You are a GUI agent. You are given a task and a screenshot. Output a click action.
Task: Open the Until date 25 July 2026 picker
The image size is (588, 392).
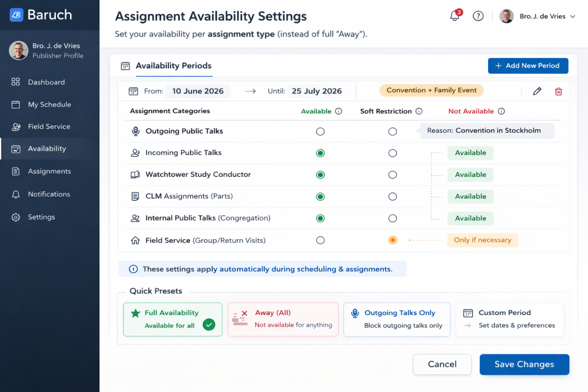point(316,91)
